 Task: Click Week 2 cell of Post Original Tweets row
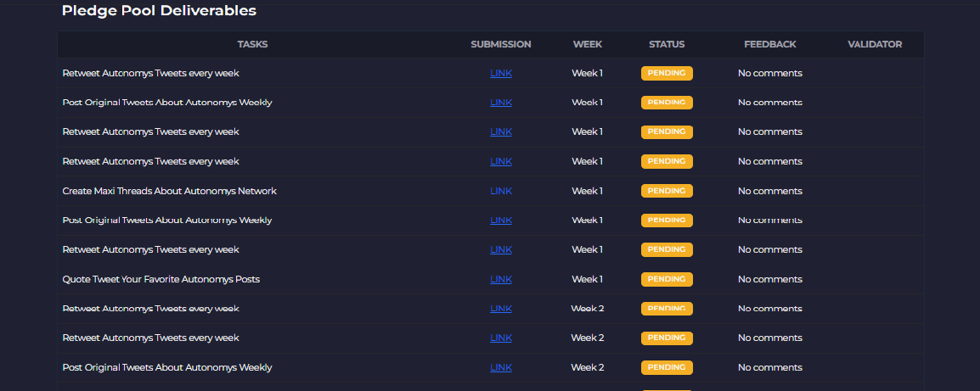pos(588,367)
